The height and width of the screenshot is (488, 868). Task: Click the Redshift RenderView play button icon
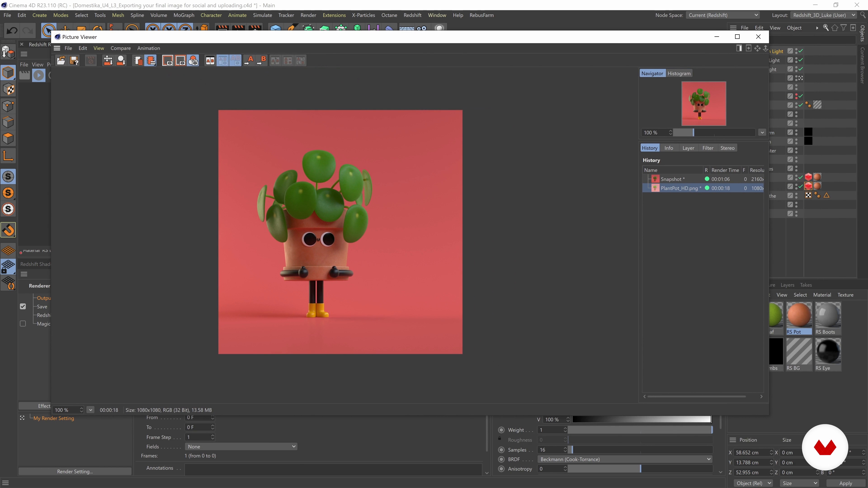[x=39, y=75]
